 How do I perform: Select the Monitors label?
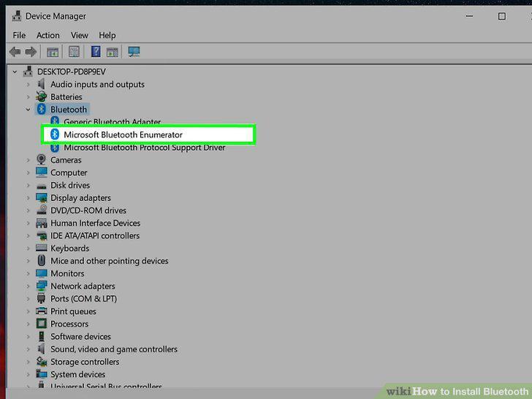point(67,273)
